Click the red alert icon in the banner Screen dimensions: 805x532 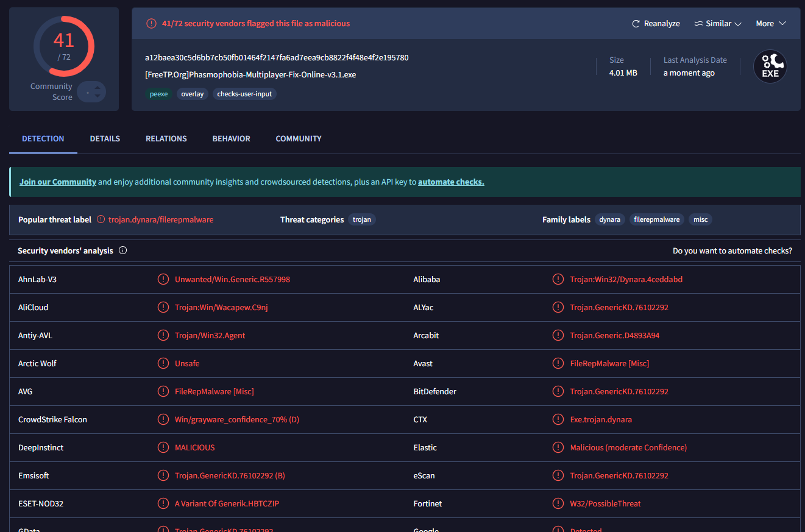tap(151, 24)
